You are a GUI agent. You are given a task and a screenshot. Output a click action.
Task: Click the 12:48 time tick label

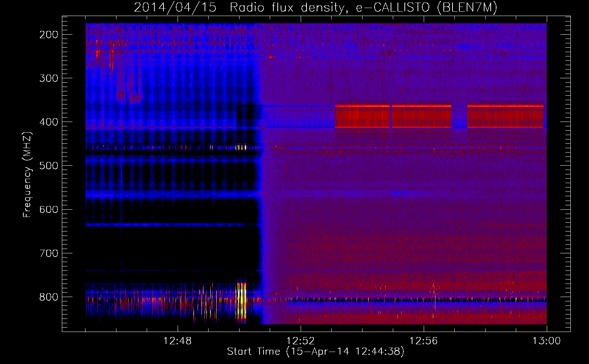(x=178, y=341)
